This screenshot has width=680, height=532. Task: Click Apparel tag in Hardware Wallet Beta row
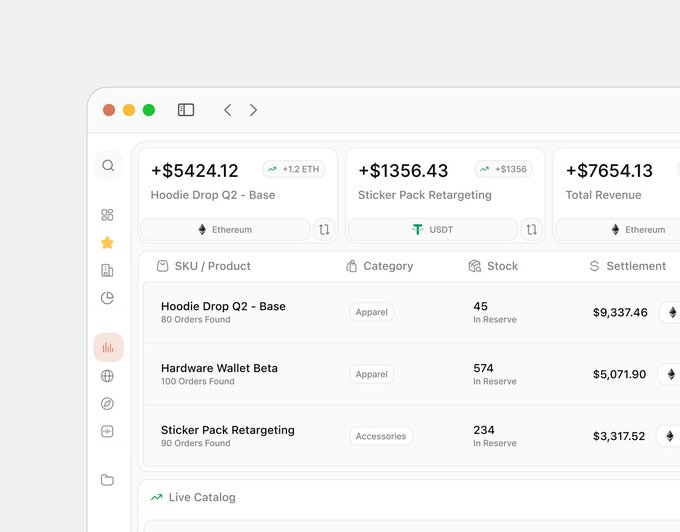click(372, 374)
